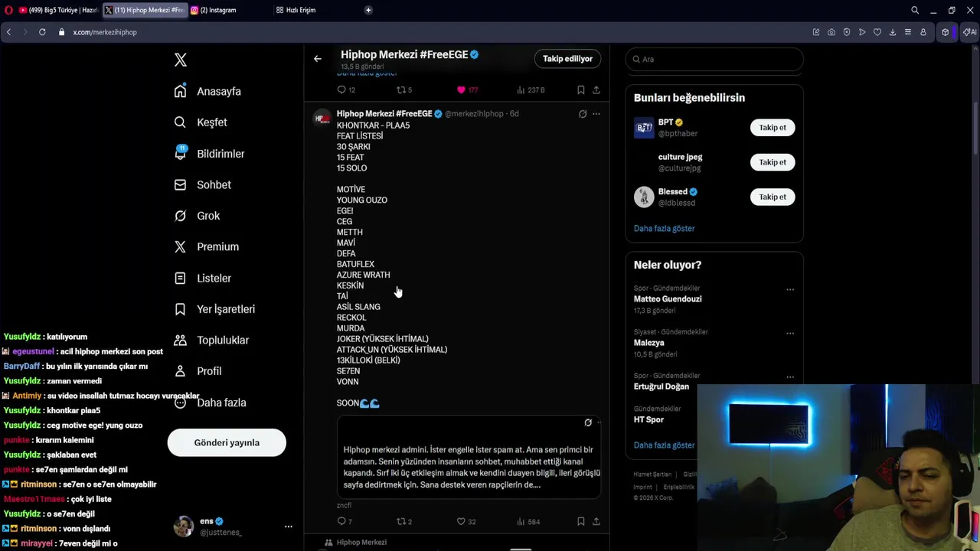Open Premium page
The image size is (980, 551).
[206, 246]
